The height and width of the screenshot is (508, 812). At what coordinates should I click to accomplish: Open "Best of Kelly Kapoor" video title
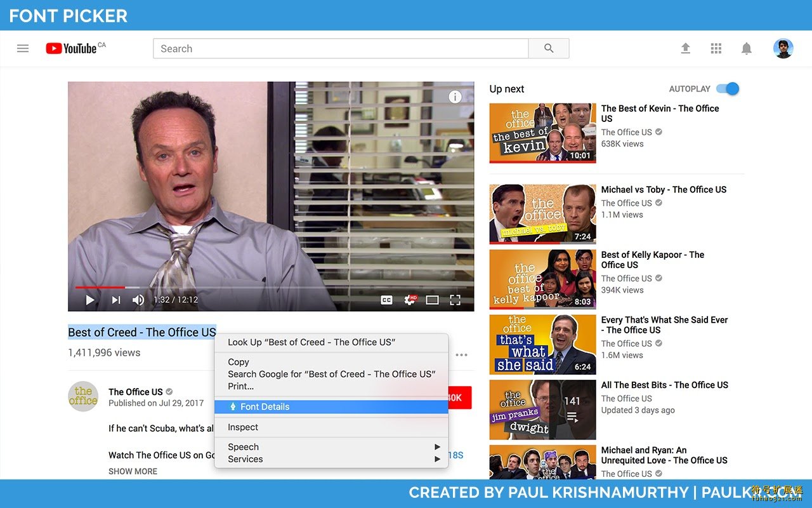[653, 260]
